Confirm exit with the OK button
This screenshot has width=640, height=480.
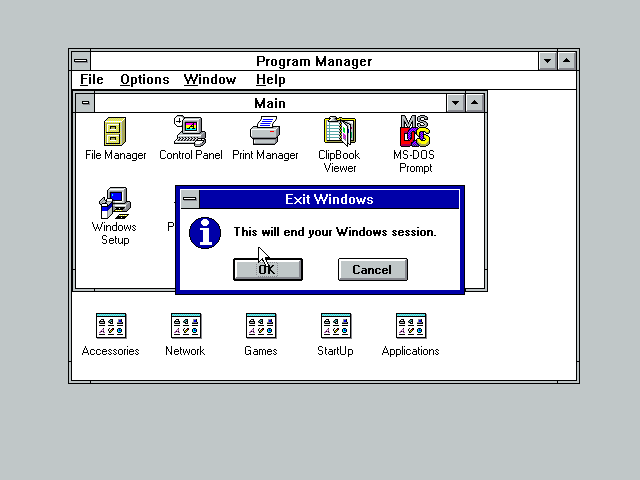pos(268,269)
